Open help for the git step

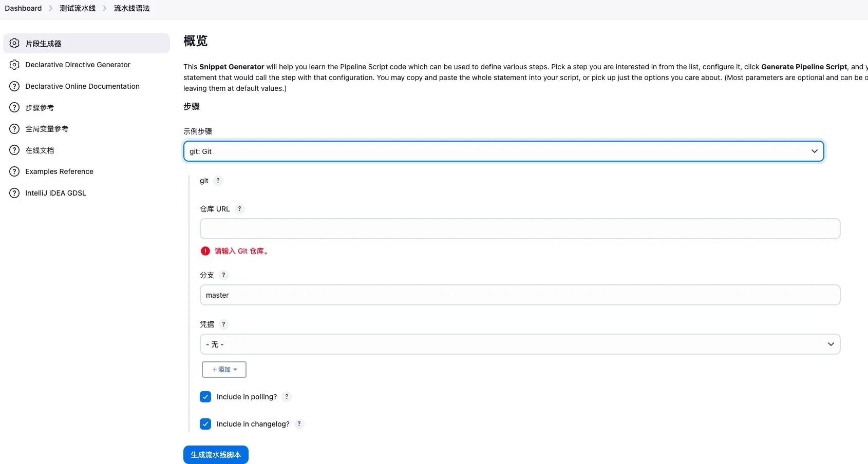click(218, 181)
